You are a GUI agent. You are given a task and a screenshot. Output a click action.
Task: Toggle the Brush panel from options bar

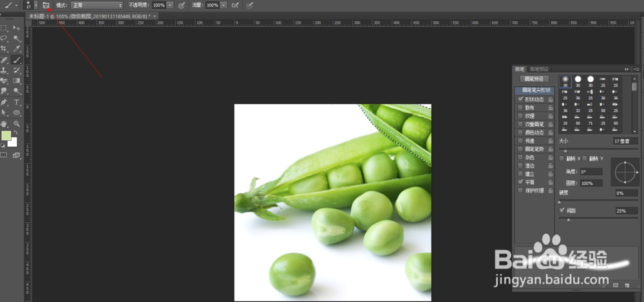click(46, 5)
